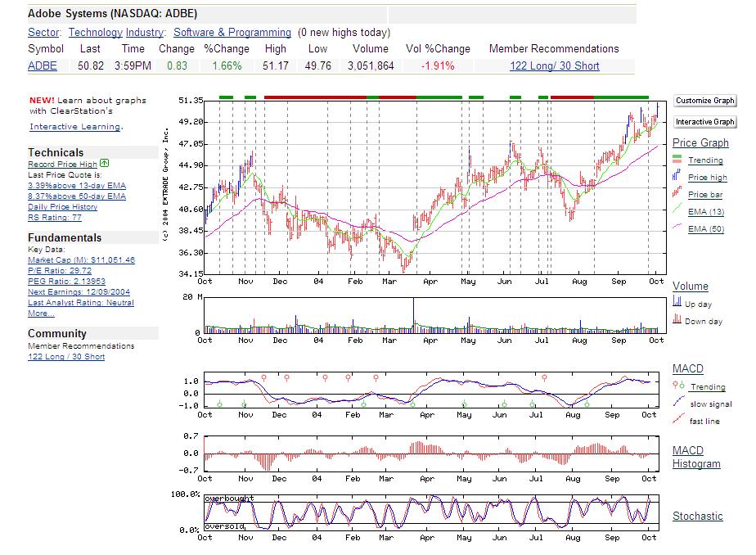Open 3.39% above 13-day EMA link

click(77, 185)
